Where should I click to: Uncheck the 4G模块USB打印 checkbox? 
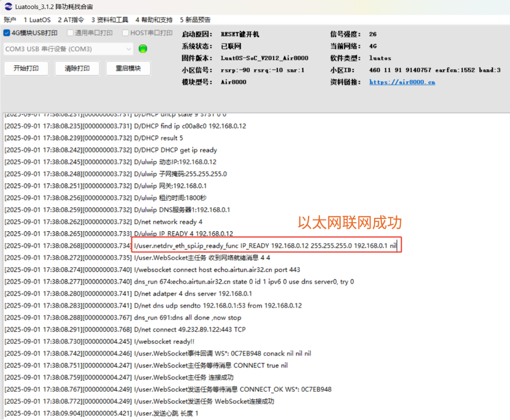7,33
